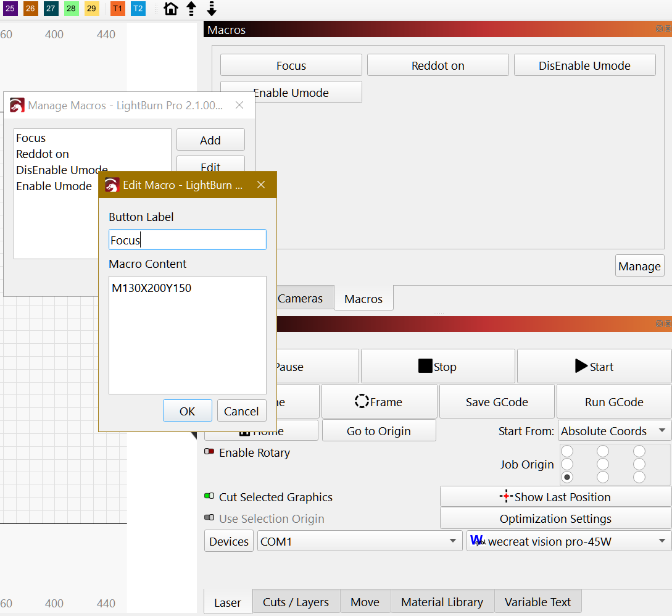The image size is (672, 616).
Task: Open the Start From dropdown
Action: 614,431
